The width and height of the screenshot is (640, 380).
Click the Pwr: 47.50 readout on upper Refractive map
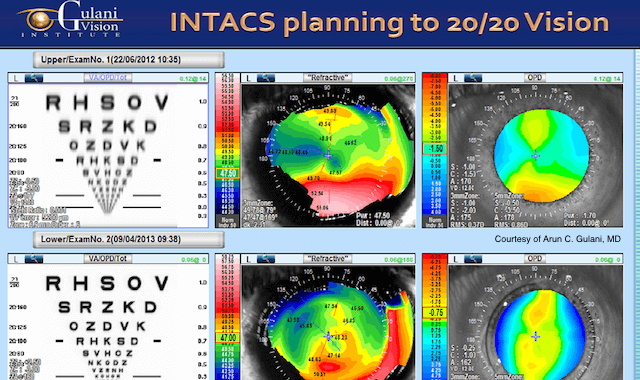pos(373,216)
